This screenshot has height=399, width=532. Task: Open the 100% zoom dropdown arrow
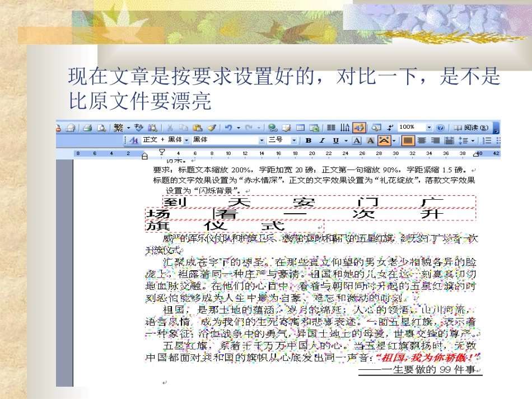click(429, 128)
